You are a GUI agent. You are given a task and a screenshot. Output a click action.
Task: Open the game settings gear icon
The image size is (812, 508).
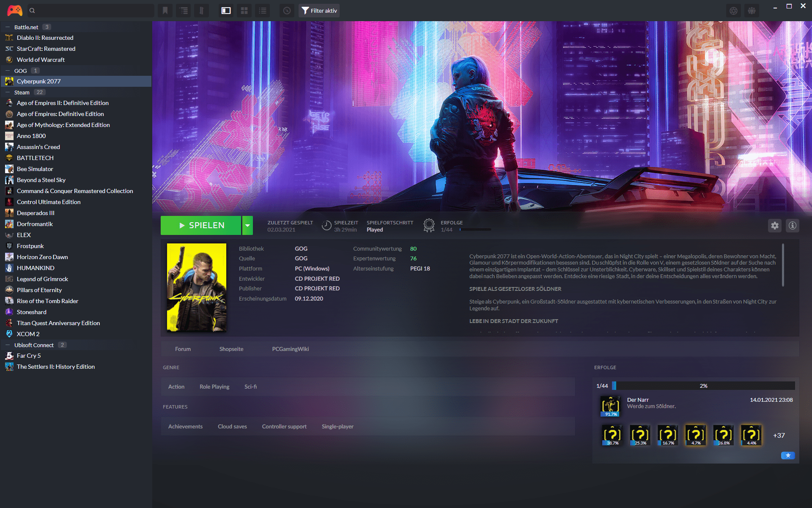click(x=775, y=226)
